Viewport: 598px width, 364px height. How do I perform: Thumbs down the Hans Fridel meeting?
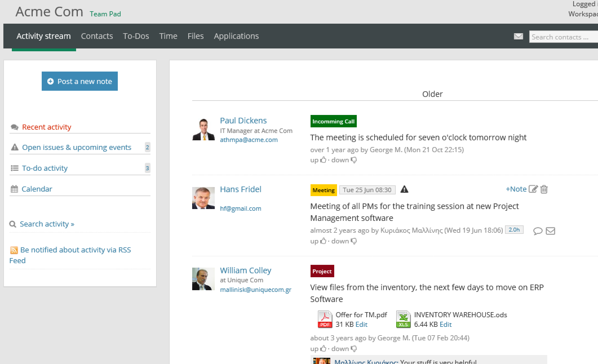[x=354, y=241]
